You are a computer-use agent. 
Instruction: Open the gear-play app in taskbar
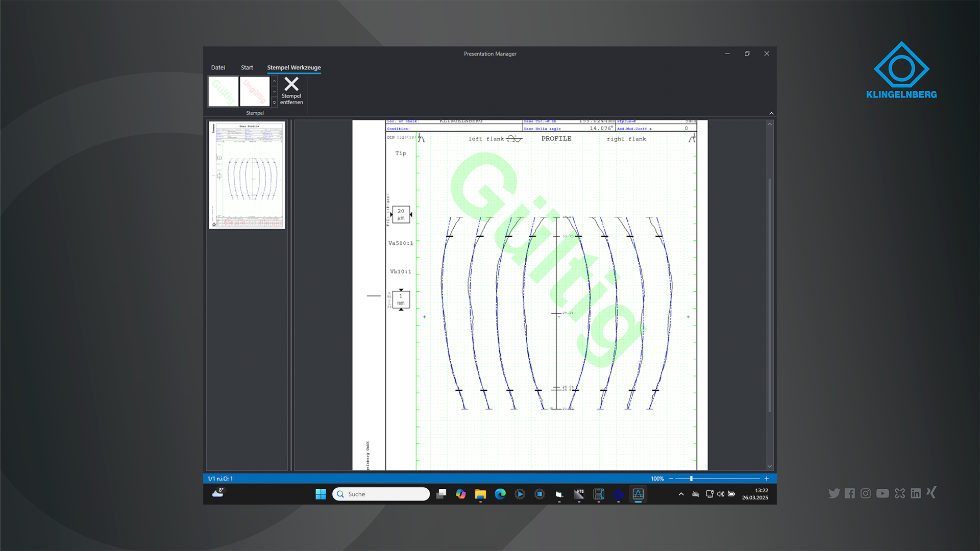pyautogui.click(x=520, y=494)
